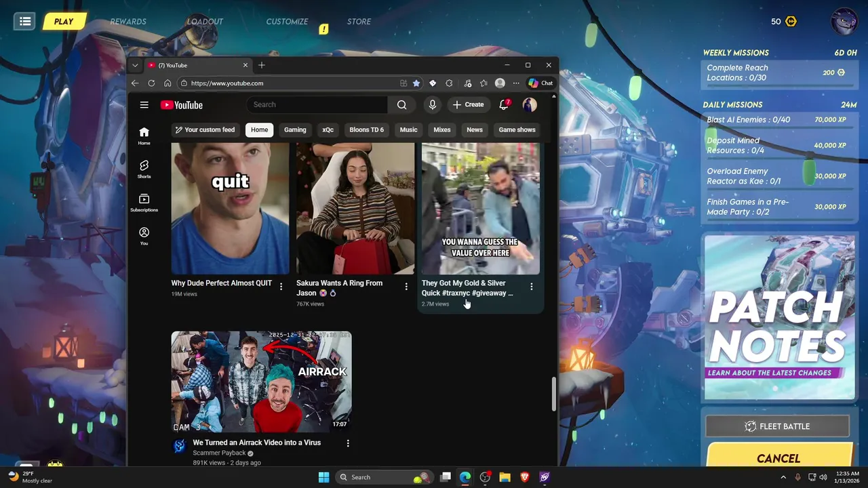Open Brave browser from the taskbar
This screenshot has width=868, height=488.
coord(524,477)
